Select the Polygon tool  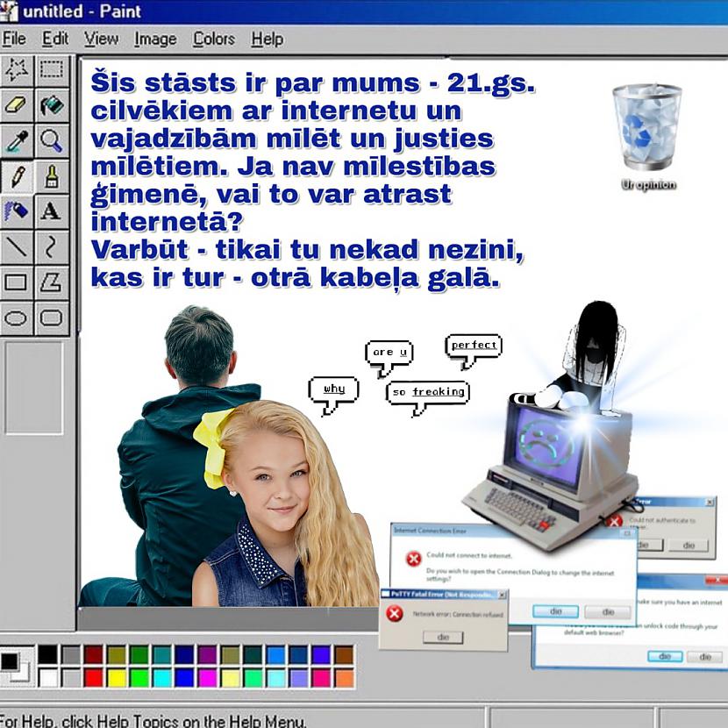(52, 282)
